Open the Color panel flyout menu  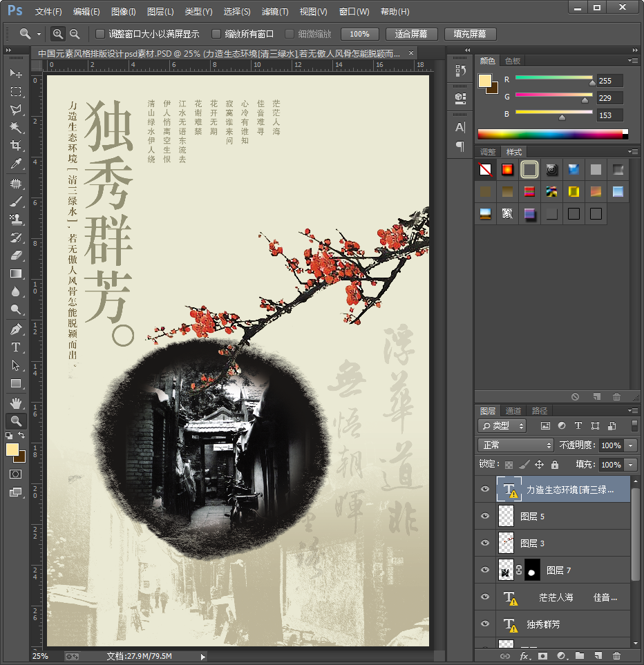tap(633, 61)
